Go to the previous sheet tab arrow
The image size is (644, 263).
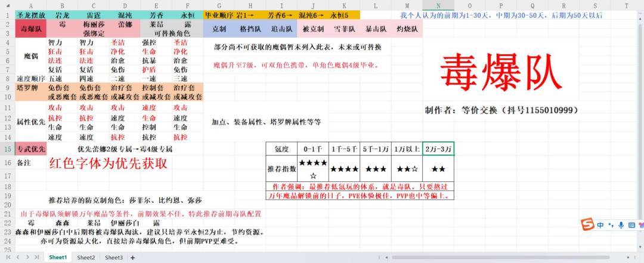18,257
